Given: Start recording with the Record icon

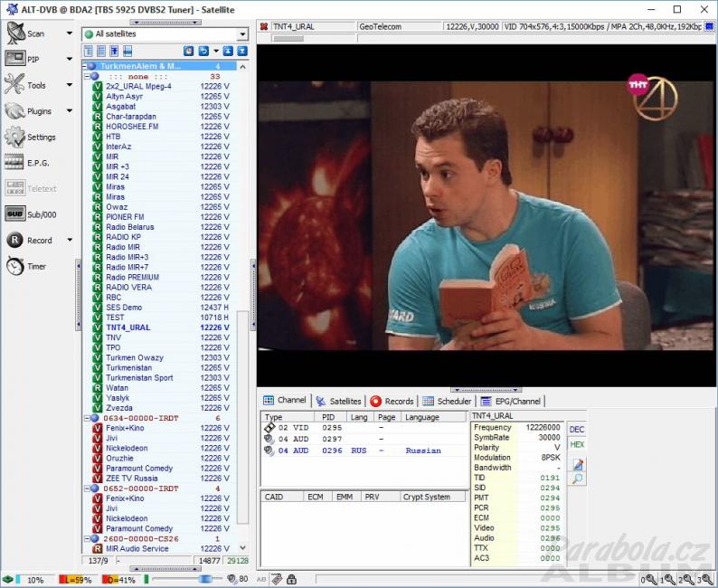Looking at the screenshot, I should pos(14,240).
